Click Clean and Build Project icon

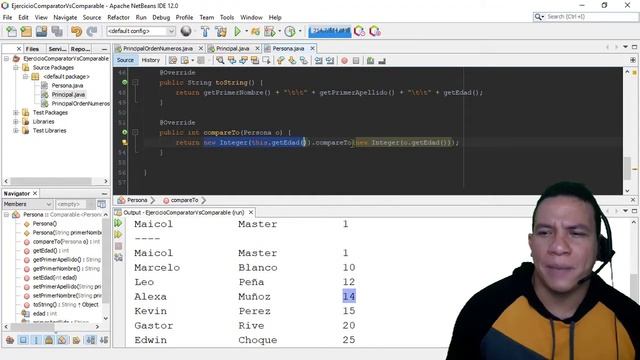click(221, 31)
